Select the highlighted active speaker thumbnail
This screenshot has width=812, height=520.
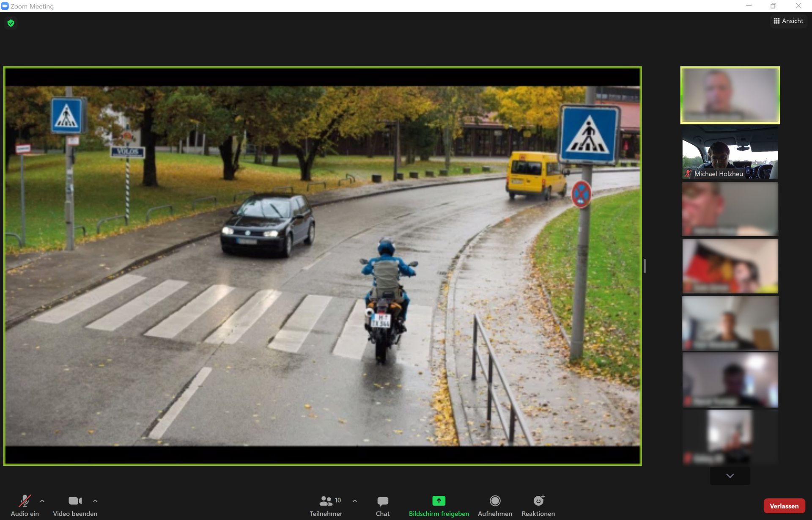coord(730,95)
